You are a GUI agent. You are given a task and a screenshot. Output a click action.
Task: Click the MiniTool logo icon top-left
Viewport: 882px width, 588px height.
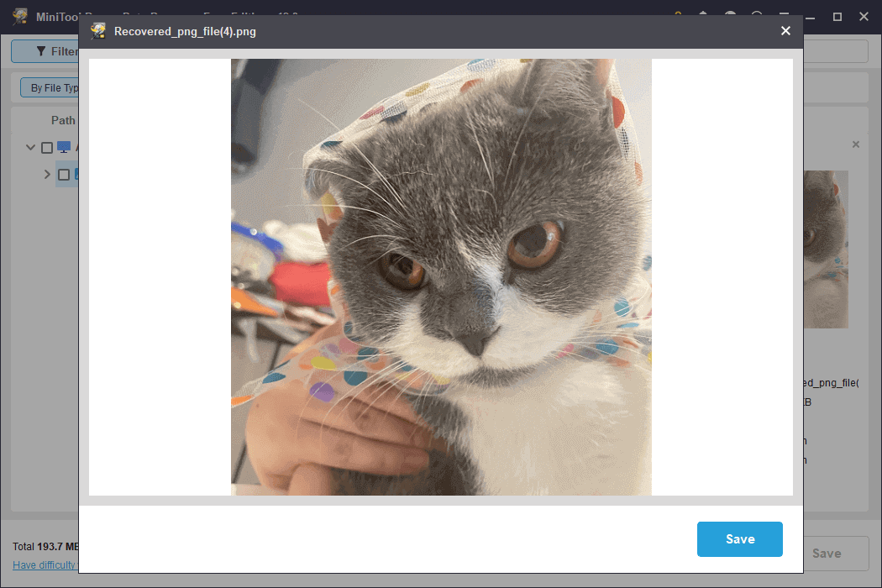coord(19,16)
